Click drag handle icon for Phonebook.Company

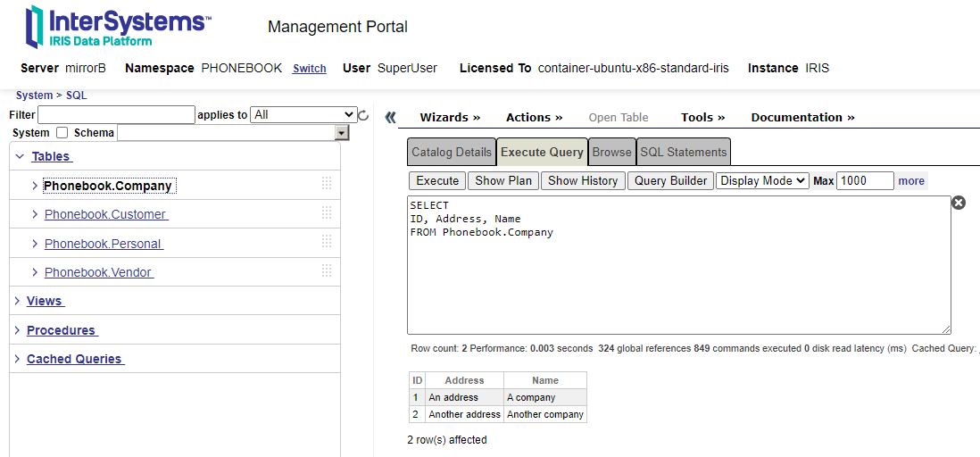[327, 184]
